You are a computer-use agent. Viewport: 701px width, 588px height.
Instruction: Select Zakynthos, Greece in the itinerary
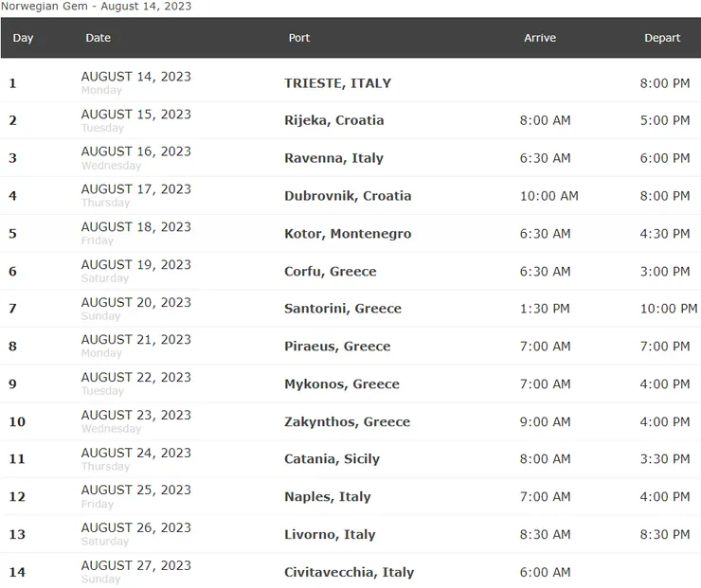click(x=348, y=421)
